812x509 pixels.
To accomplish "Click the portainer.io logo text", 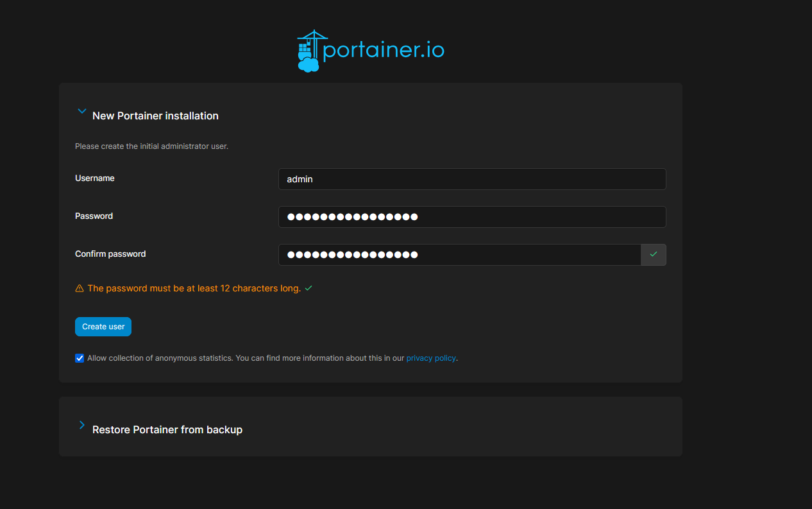I will pos(384,50).
